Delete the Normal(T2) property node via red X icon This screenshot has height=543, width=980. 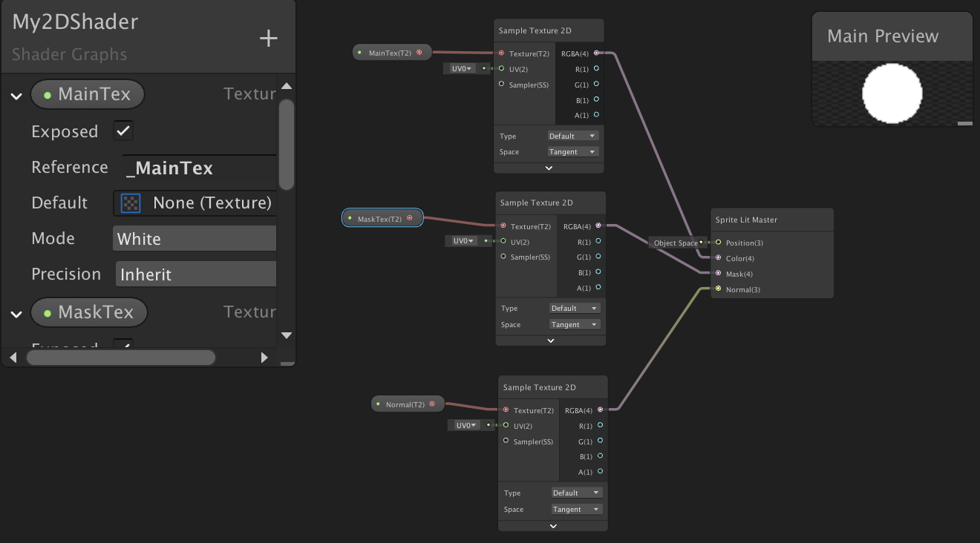pos(433,404)
